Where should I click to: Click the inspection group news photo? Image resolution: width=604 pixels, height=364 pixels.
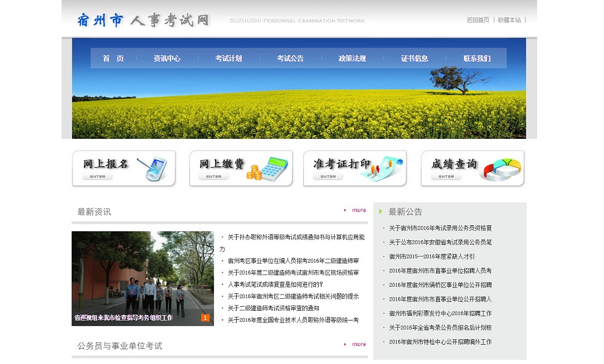pos(143,278)
